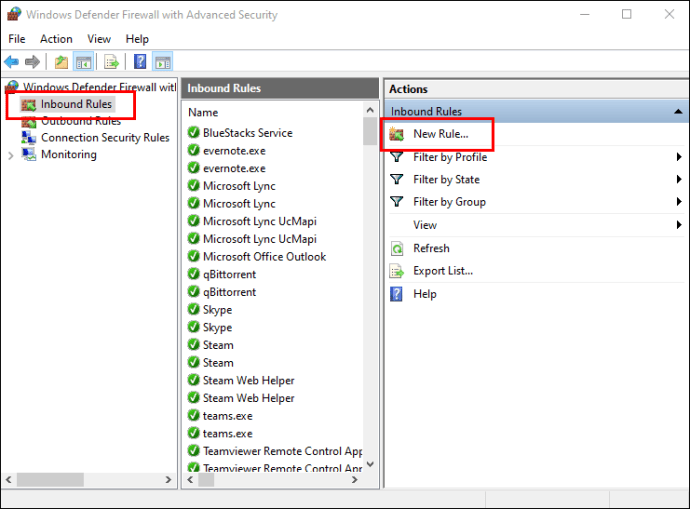Open the Action menu
690x509 pixels.
[x=56, y=39]
